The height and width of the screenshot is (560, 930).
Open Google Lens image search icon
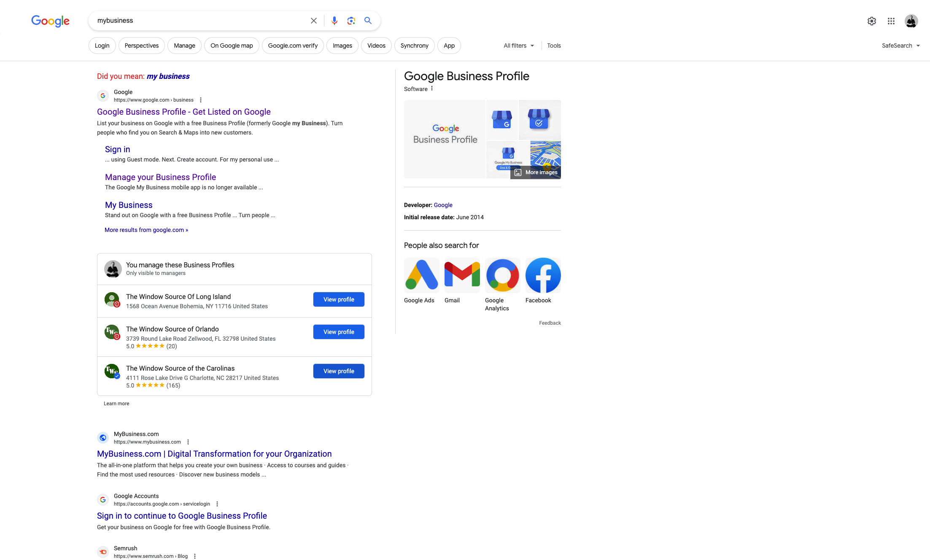(x=351, y=21)
